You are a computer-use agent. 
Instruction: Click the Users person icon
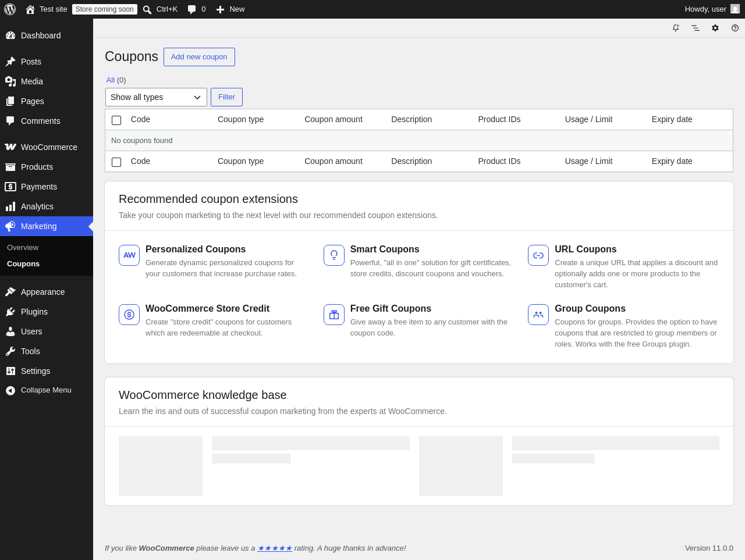[x=10, y=331]
